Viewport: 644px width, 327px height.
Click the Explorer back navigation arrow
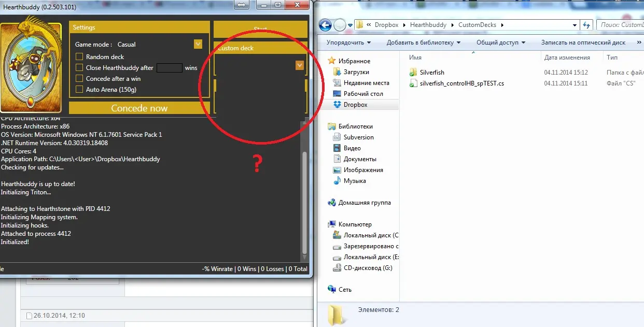point(325,25)
